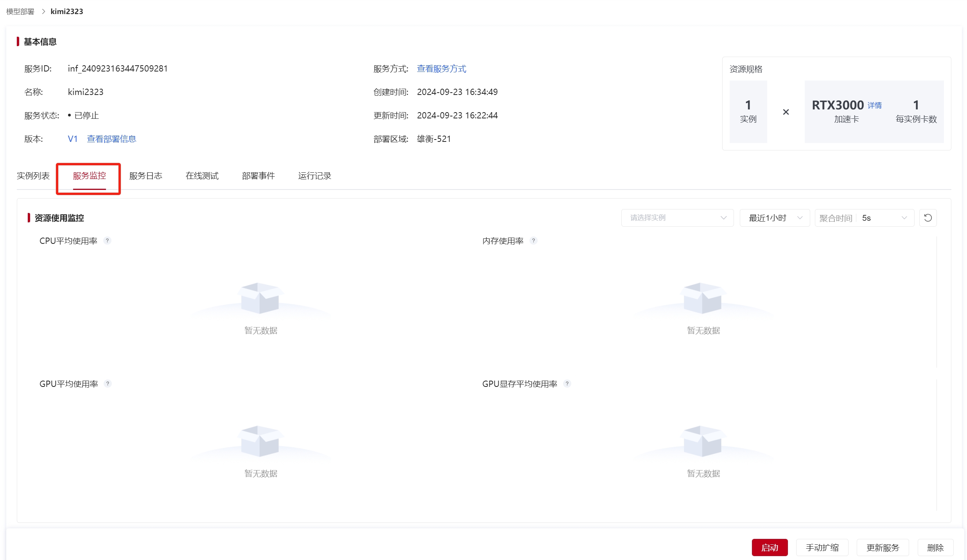Click the refresh monitoring data icon
This screenshot has width=967, height=560.
(x=928, y=218)
